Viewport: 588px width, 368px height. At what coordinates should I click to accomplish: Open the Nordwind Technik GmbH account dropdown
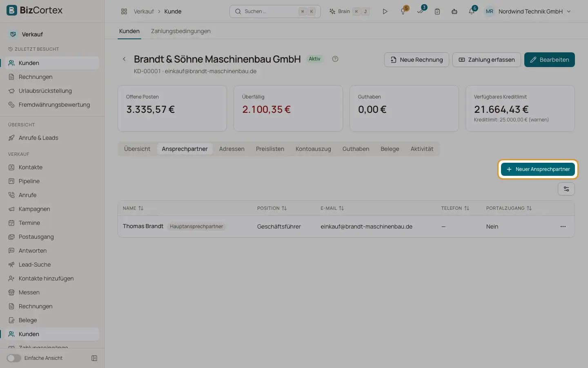tap(528, 11)
